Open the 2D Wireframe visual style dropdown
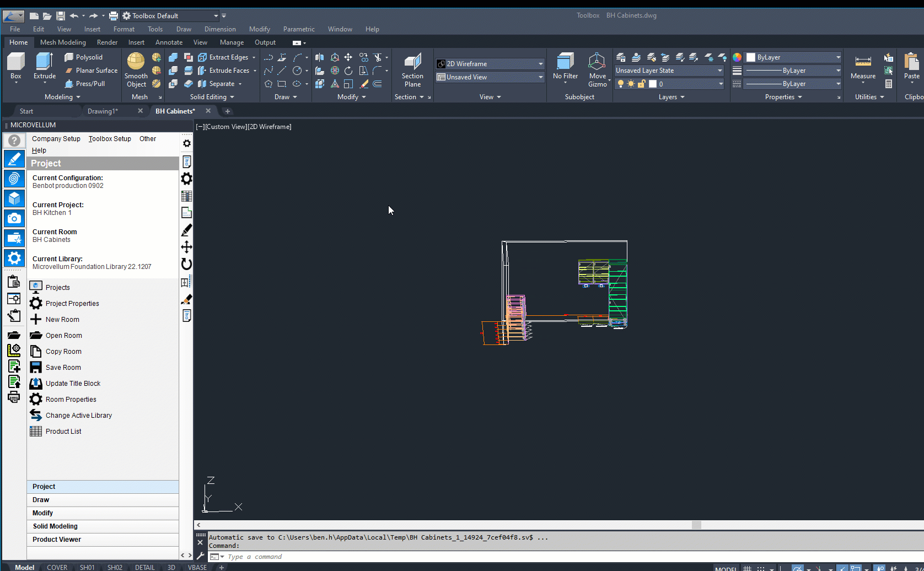 point(540,64)
